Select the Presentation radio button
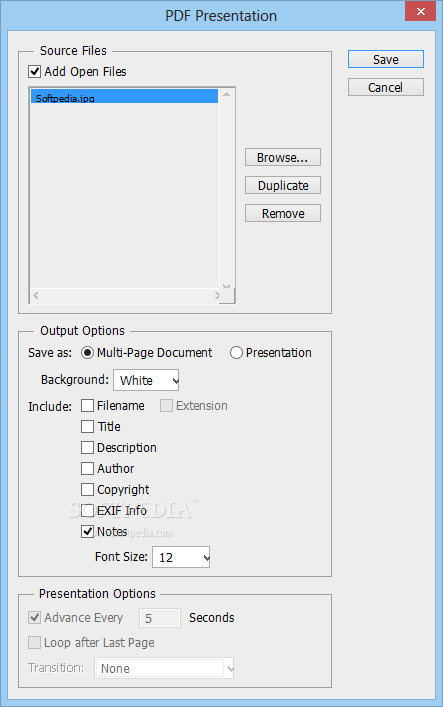Screen dimensions: 443x707 click(236, 353)
